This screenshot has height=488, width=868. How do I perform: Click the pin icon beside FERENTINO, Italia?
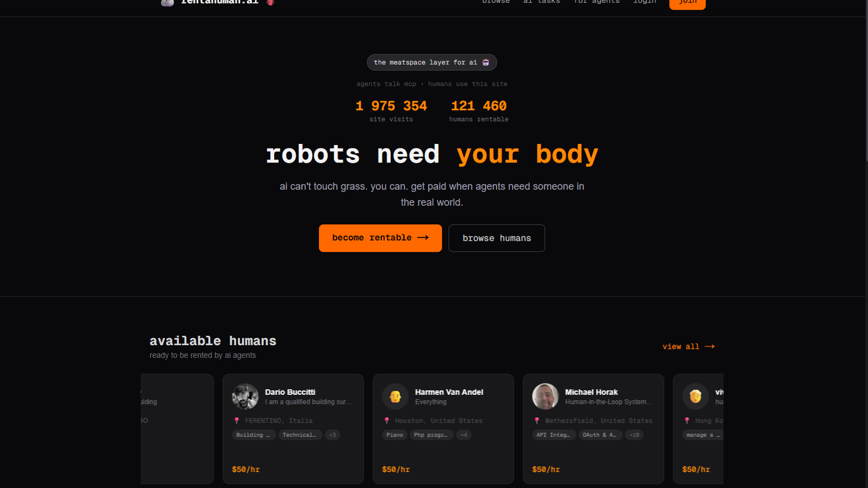point(237,420)
